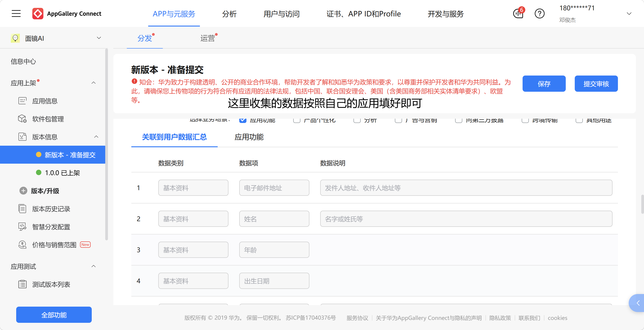Click the yellow status dot of 新版本
The width and height of the screenshot is (644, 330).
[x=38, y=154]
